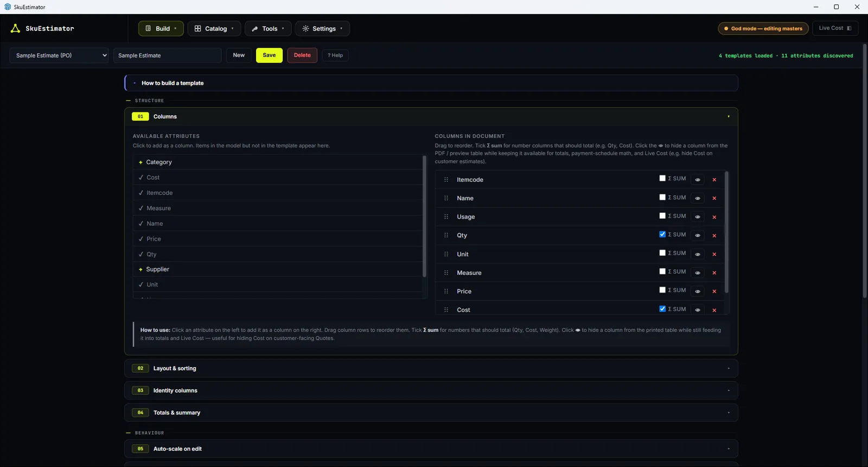The width and height of the screenshot is (868, 467).
Task: Click the Cost attribute in available list
Action: point(278,178)
